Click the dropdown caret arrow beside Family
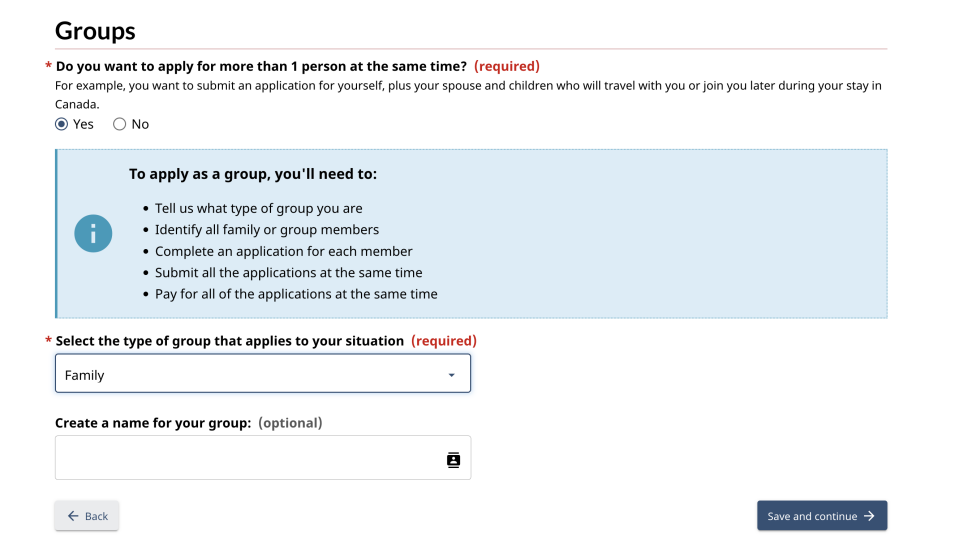Viewport: 959px width, 558px height. [451, 375]
